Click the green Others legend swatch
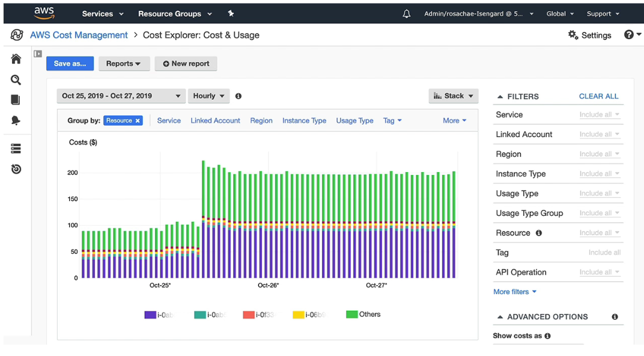 (x=351, y=315)
